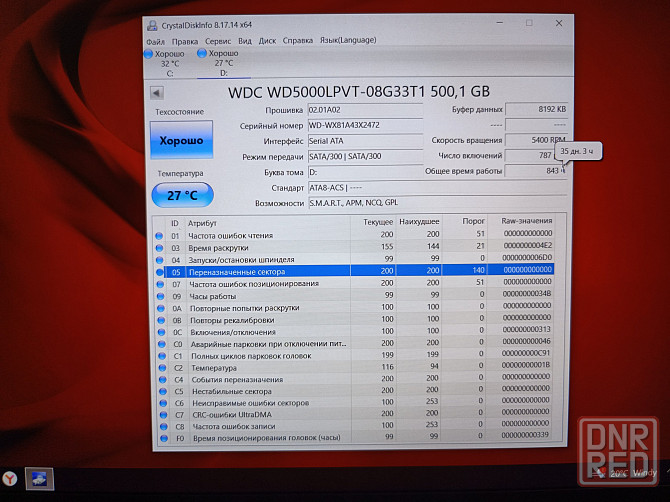Click status dot for Аварийные парковки row

[x=162, y=344]
